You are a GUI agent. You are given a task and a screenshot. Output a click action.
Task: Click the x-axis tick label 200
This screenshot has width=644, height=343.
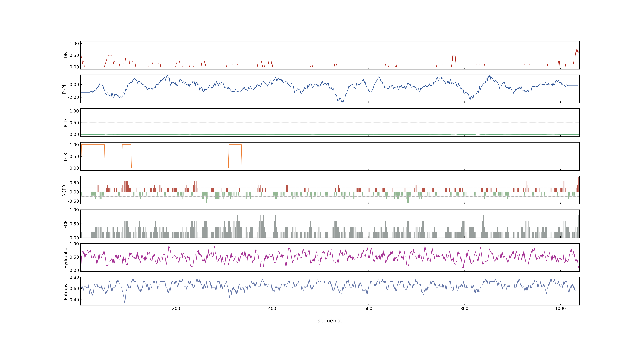[176, 309]
